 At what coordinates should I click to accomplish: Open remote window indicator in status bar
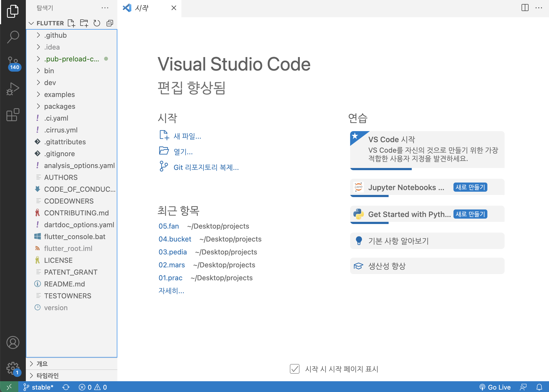pos(9,387)
